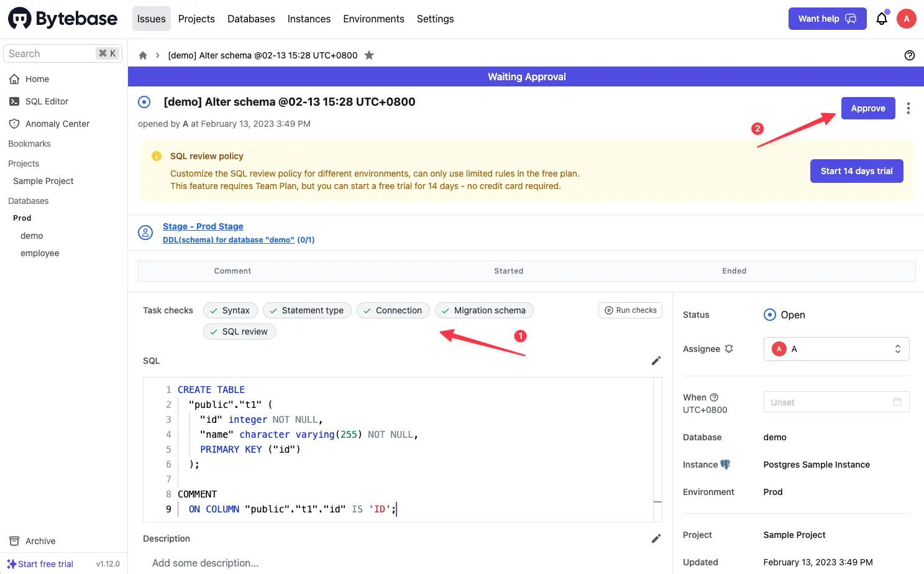
Task: Open the Stage - Prod Stage link
Action: point(203,226)
